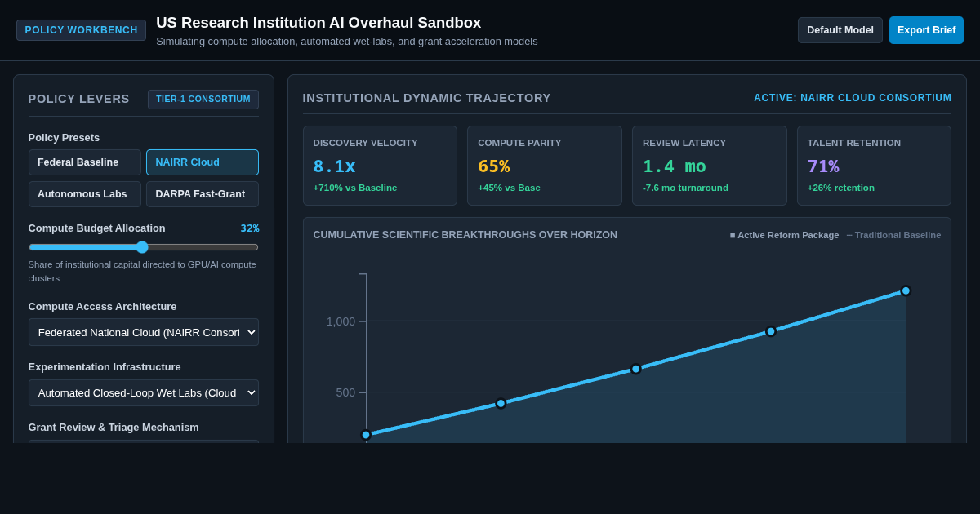Screen dimensions: 980x514
Task: Click the Review Latency card
Action: 710,166
